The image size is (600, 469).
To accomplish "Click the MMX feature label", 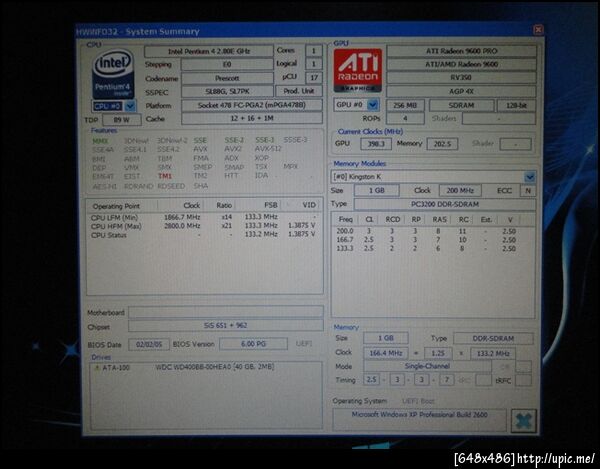I will [x=100, y=141].
